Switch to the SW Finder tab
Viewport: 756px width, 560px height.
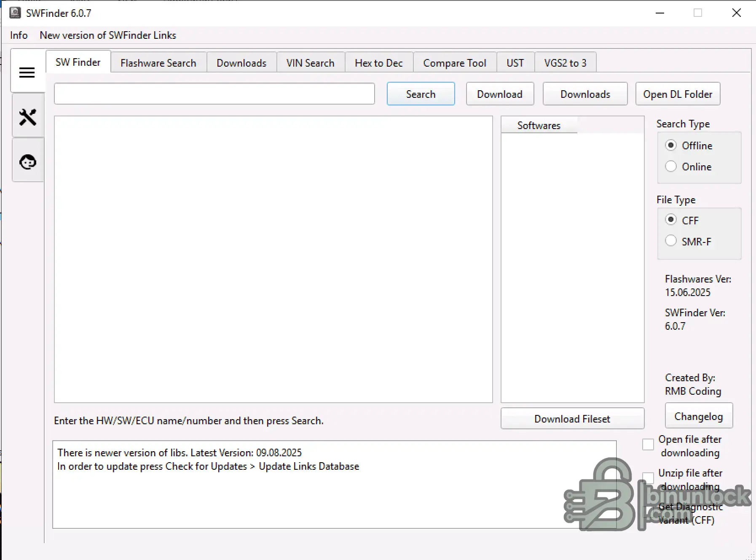(x=78, y=62)
